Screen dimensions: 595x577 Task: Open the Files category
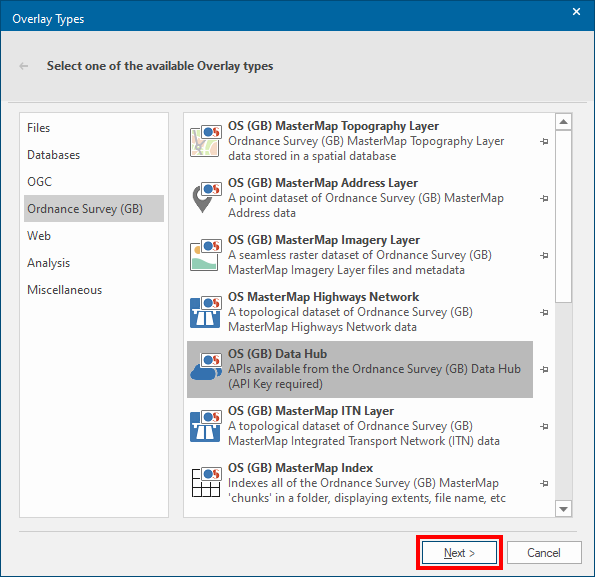(94, 128)
